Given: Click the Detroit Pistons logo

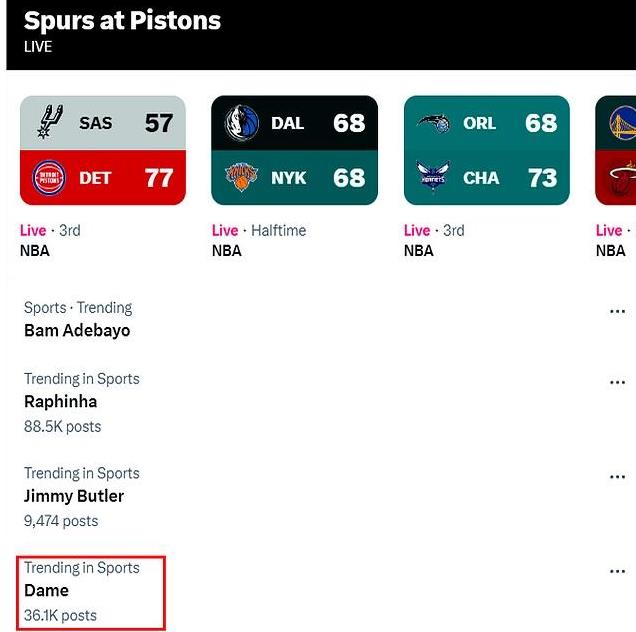Looking at the screenshot, I should click(47, 178).
